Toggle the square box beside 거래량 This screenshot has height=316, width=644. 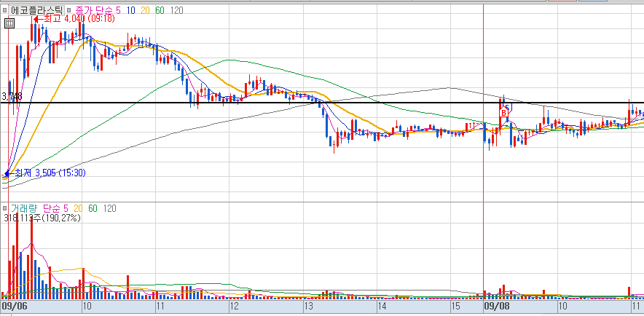click(x=5, y=208)
